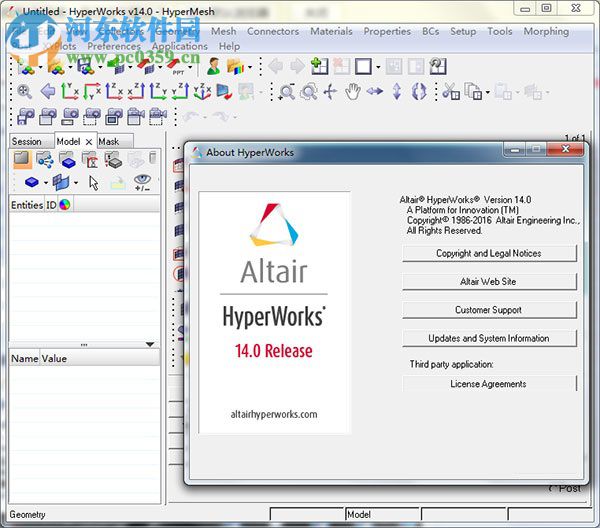Toggle the orange highlighted model view icon

(21, 160)
